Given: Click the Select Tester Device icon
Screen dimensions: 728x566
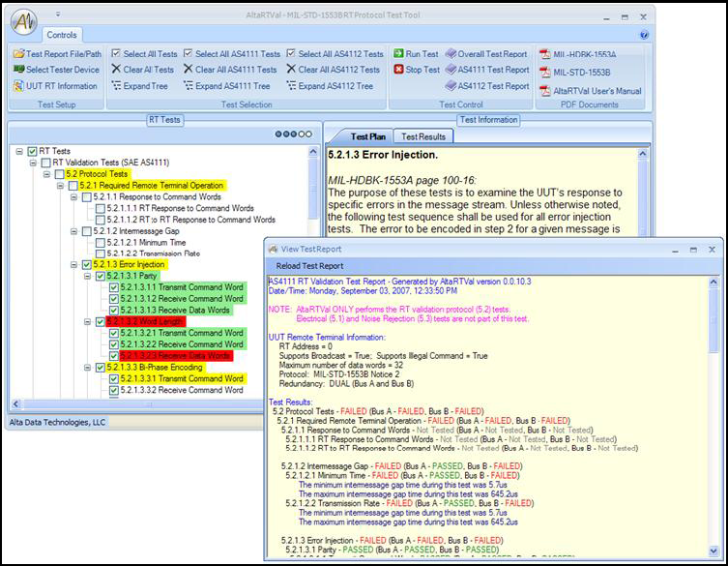Looking at the screenshot, I should 19,70.
